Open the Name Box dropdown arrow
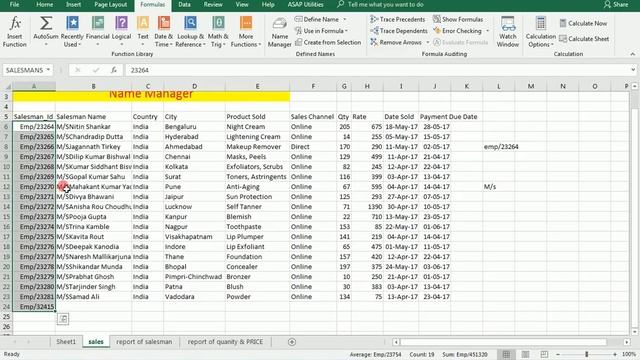This screenshot has height=360, width=640. tap(48, 70)
